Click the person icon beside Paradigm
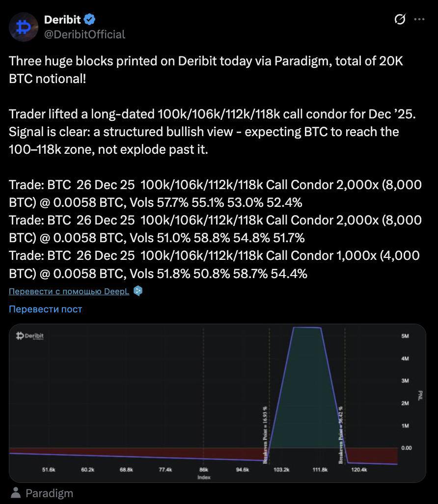438x504 pixels. 16,493
